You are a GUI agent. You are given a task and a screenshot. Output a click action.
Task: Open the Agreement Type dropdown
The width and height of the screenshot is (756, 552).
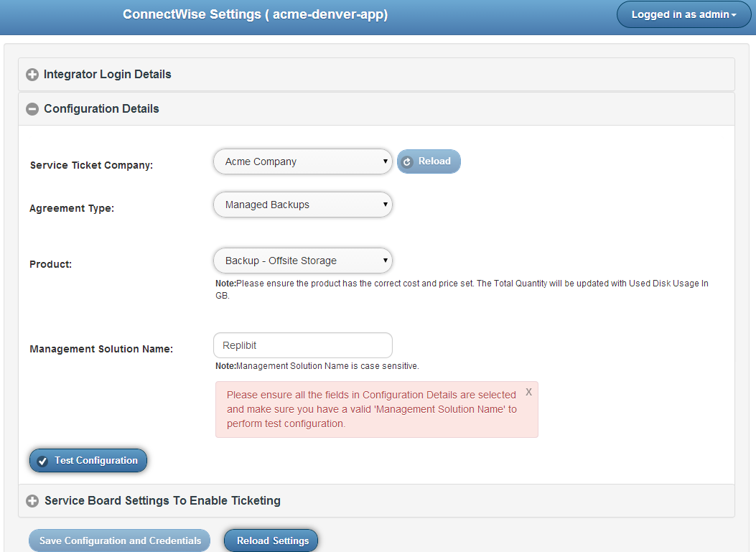(303, 205)
